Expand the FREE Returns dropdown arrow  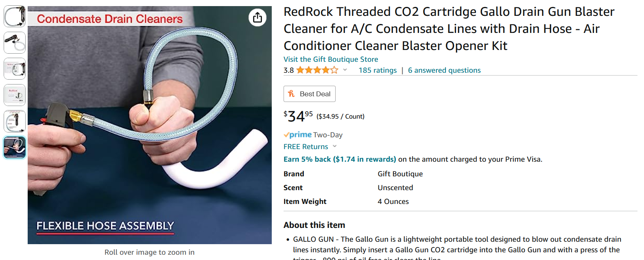pos(335,146)
